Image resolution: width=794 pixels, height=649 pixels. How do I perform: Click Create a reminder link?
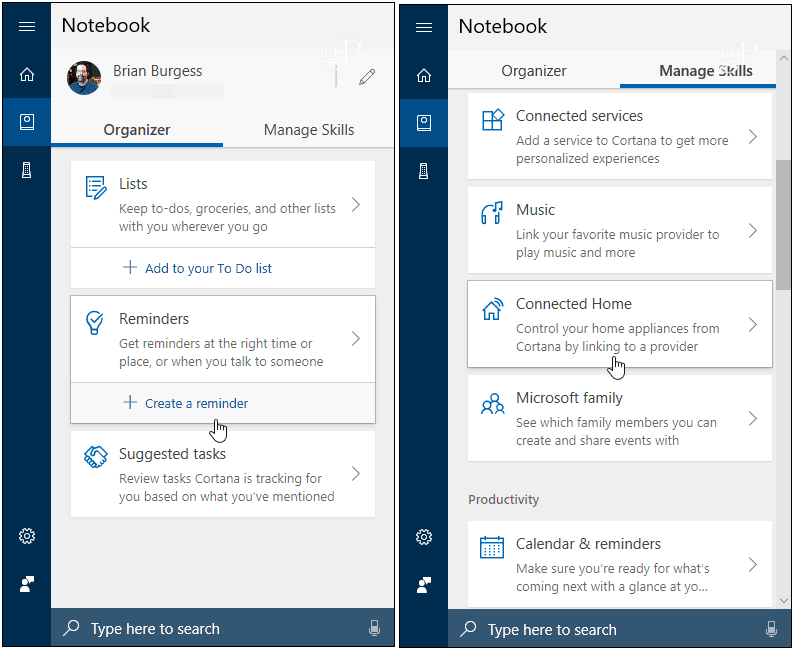196,403
